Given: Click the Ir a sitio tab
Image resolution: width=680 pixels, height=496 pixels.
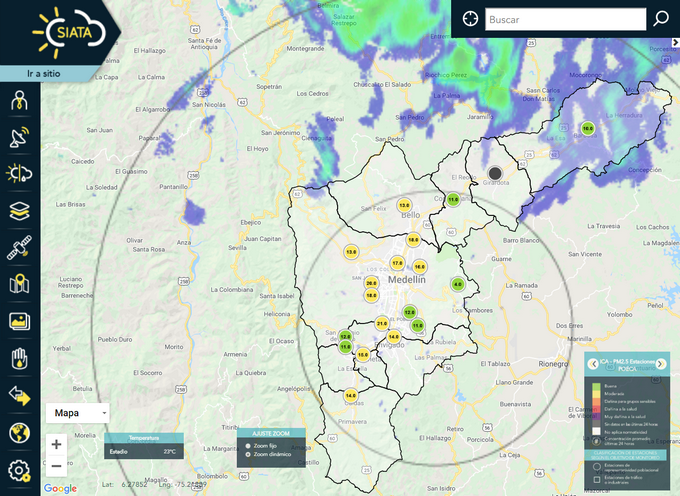Looking at the screenshot, I should 48,74.
